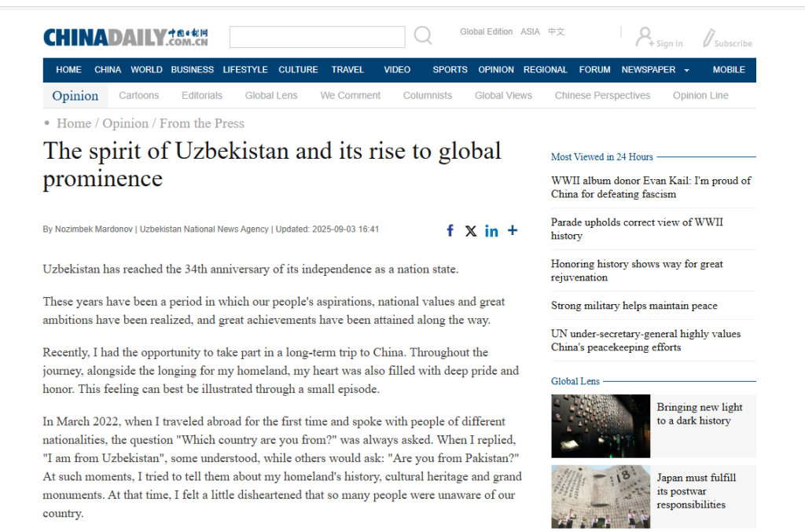The image size is (805, 532).
Task: Switch to ASIA edition
Action: [530, 32]
